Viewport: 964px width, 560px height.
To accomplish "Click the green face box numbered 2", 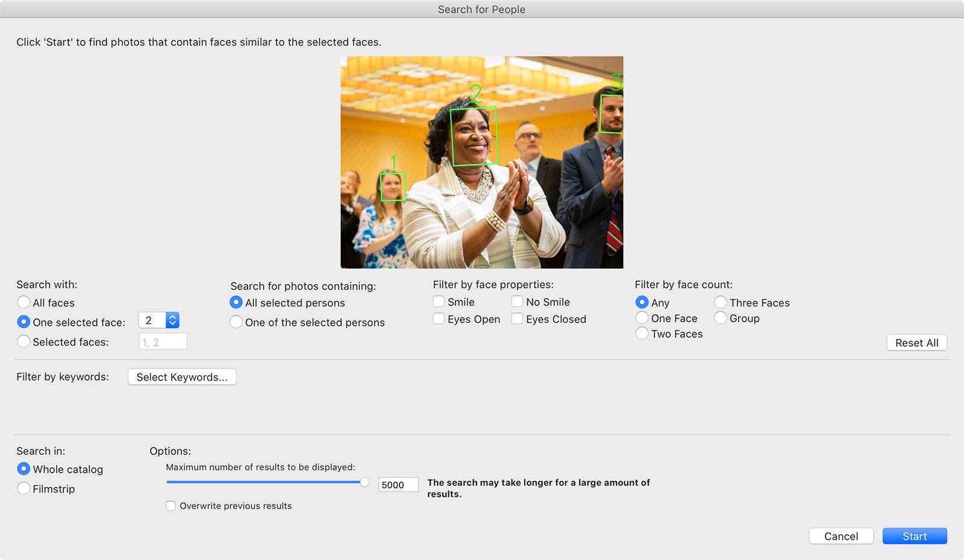I will [474, 136].
